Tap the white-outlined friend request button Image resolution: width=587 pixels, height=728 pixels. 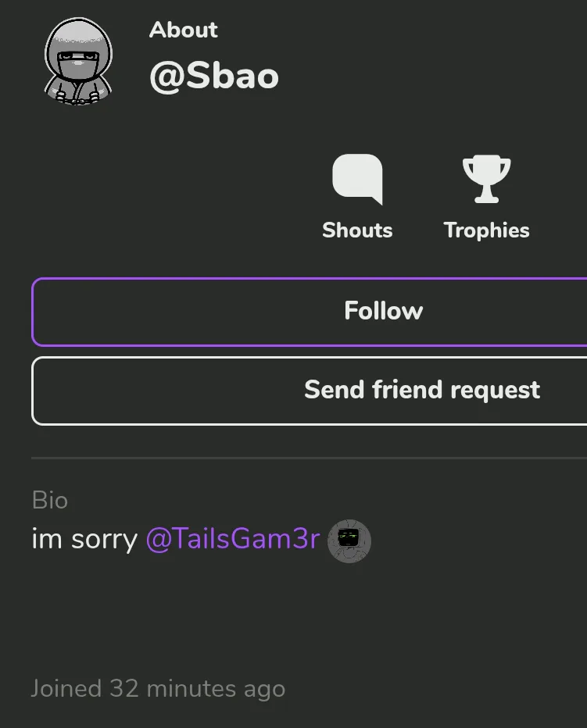pyautogui.click(x=309, y=391)
